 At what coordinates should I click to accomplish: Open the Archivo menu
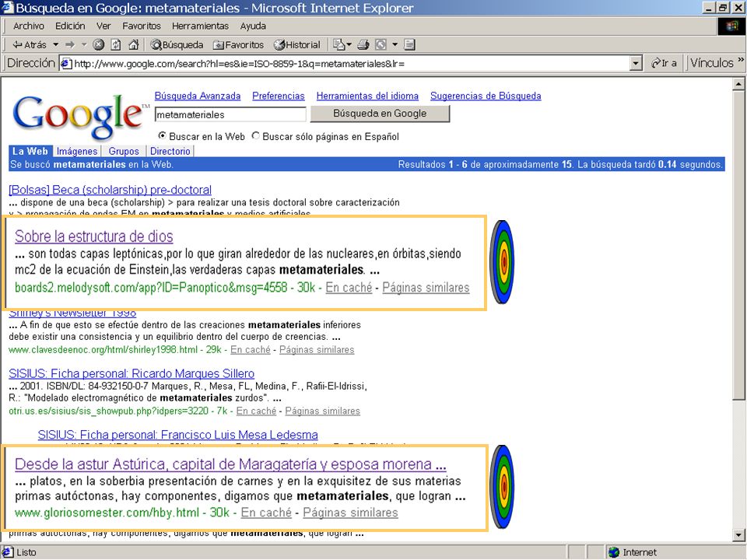pos(29,26)
